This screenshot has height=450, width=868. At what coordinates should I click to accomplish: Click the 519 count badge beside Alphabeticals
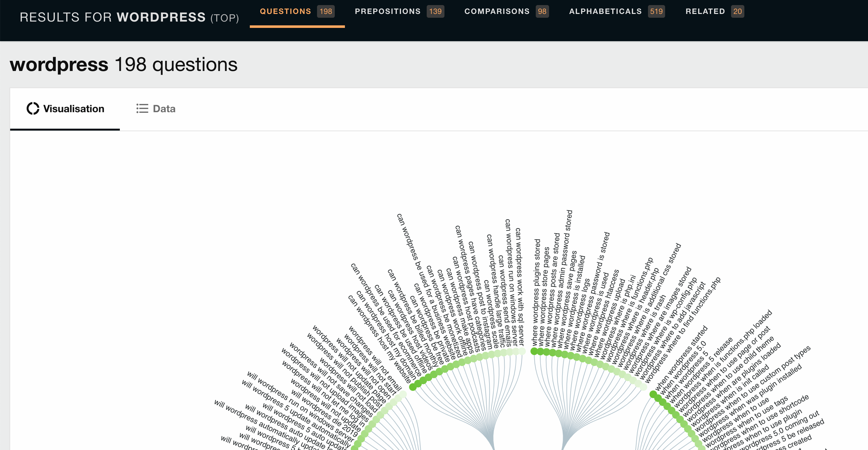pos(657,11)
